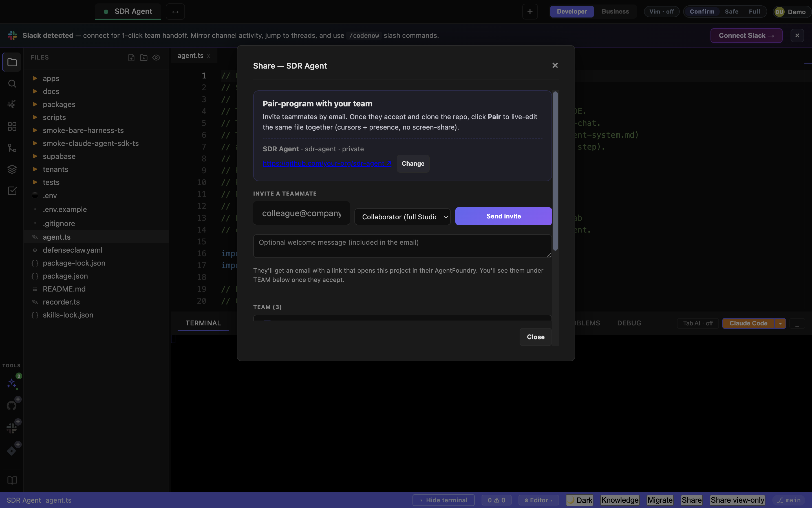
Task: Open the Editor selector in status bar
Action: tap(538, 500)
